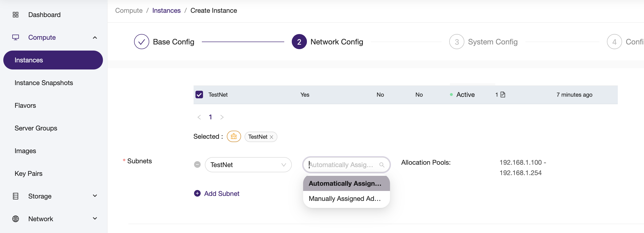Click the TestNet network name cell
The width and height of the screenshot is (644, 233).
pyautogui.click(x=218, y=95)
